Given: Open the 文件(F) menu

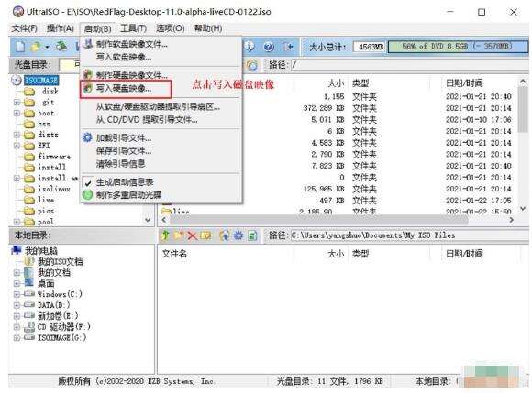Looking at the screenshot, I should 25,28.
